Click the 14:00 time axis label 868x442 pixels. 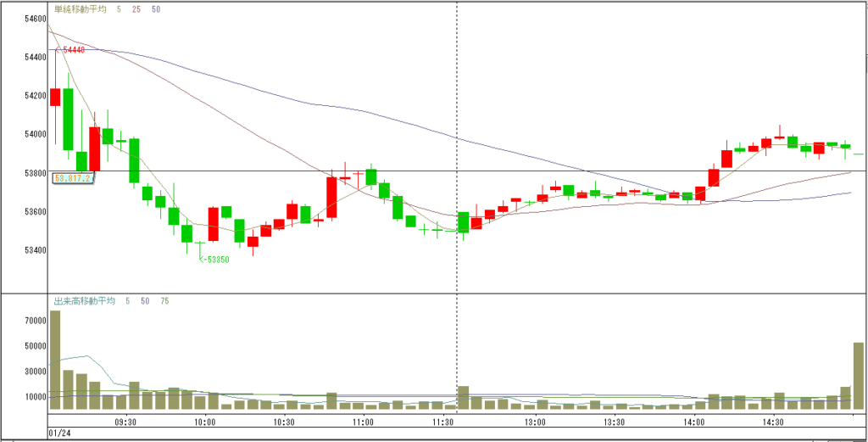[x=694, y=422]
